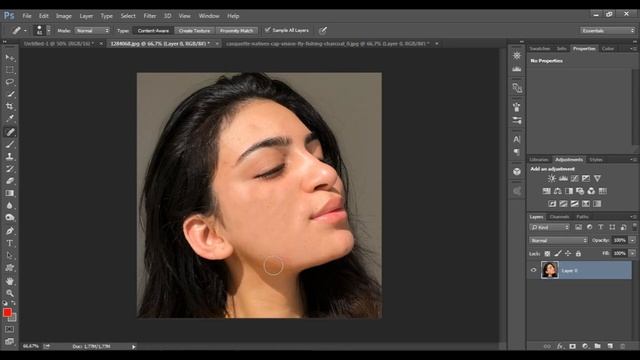Select the Eraser tool
This screenshot has width=640, height=360.
click(x=10, y=181)
